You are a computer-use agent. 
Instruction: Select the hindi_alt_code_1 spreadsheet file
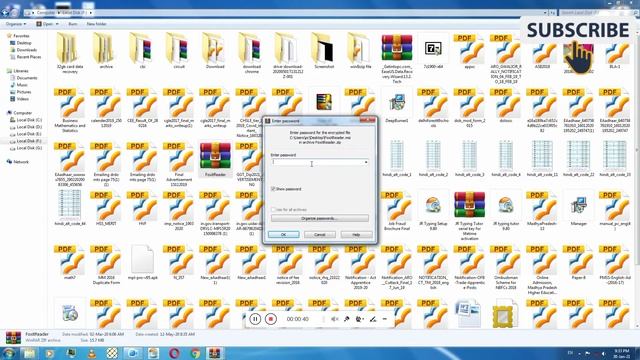[x=397, y=156]
